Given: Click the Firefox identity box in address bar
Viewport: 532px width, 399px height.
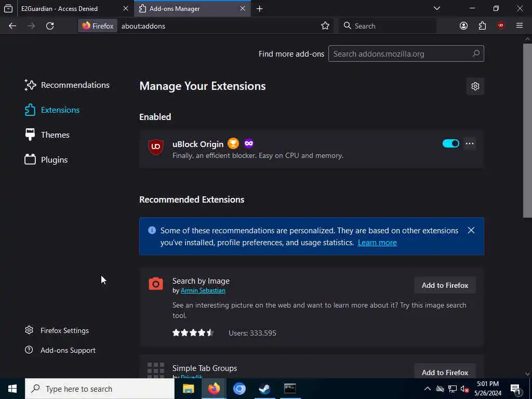Looking at the screenshot, I should [98, 26].
